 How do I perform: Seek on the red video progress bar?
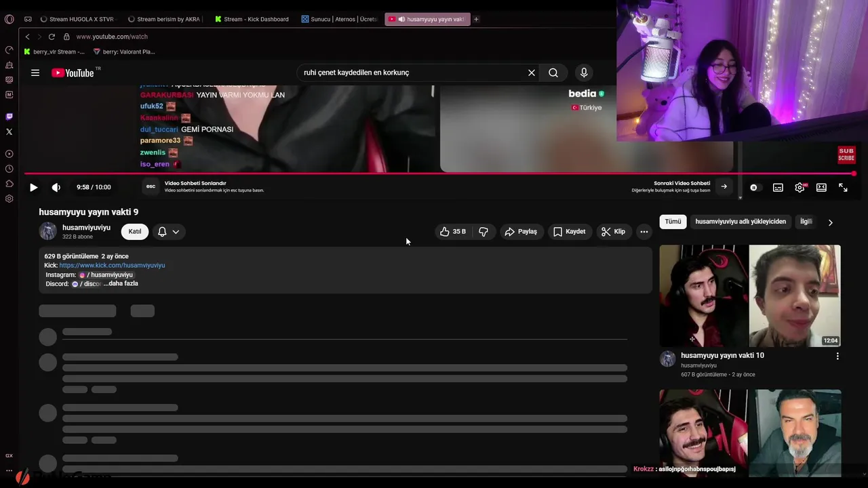tap(439, 174)
